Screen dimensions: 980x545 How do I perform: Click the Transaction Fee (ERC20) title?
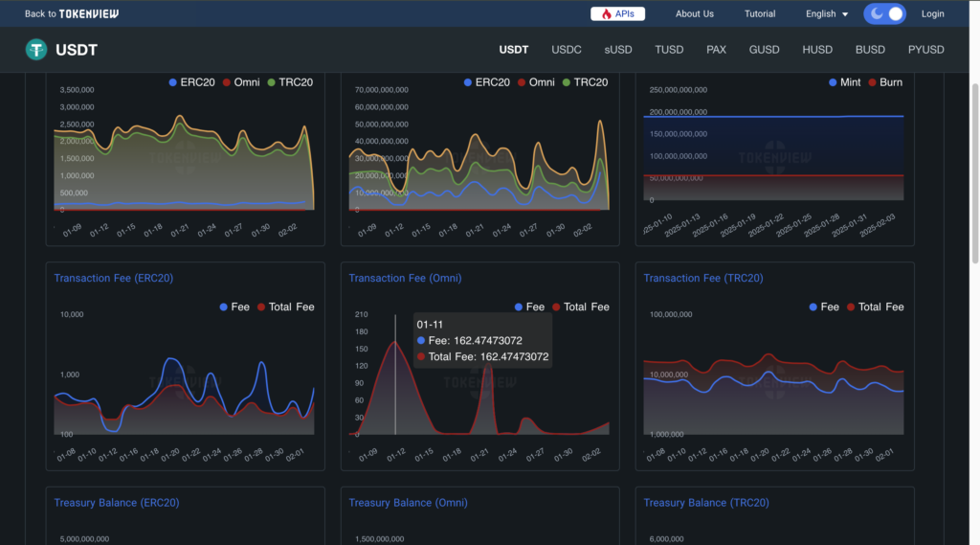pyautogui.click(x=113, y=279)
